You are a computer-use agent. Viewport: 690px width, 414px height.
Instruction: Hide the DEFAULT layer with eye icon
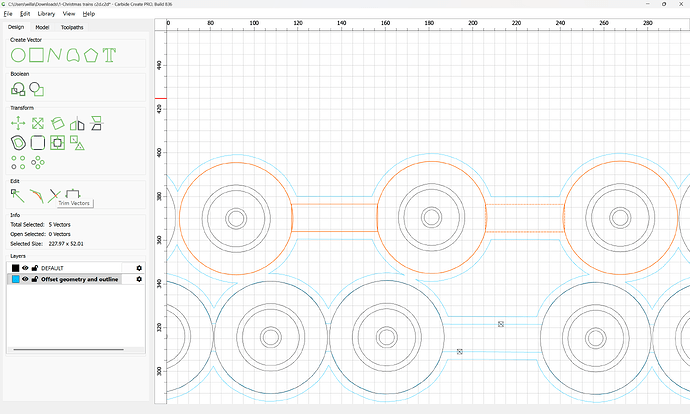(25, 268)
